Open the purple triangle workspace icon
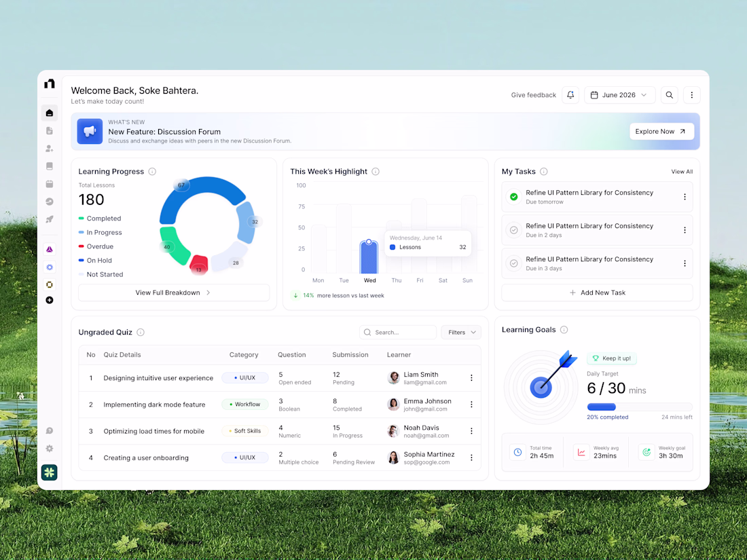 (50, 250)
